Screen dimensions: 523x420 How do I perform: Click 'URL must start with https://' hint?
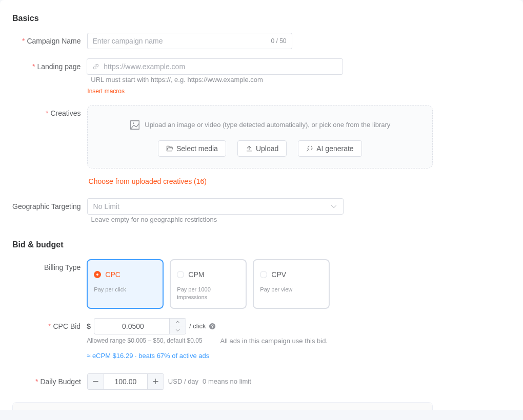(x=177, y=80)
